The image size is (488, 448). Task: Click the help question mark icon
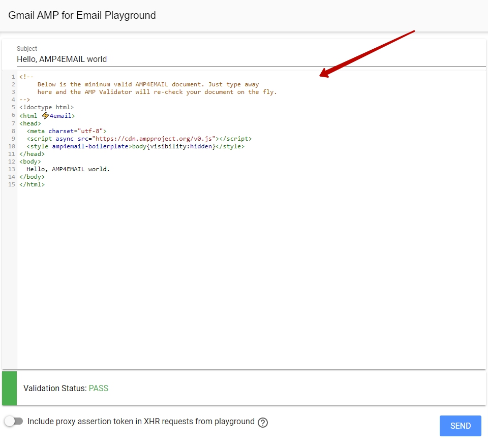(x=263, y=423)
